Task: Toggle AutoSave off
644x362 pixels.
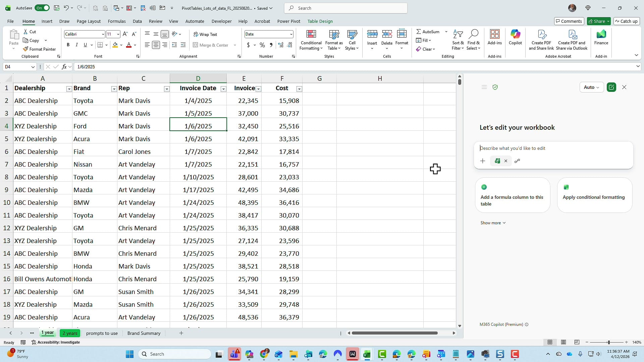Action: [x=42, y=8]
